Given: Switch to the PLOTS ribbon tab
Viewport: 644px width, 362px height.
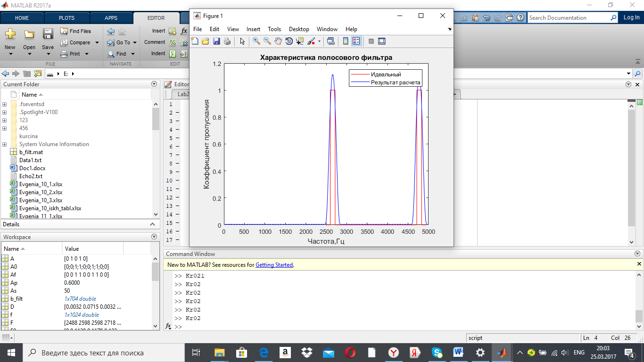Looking at the screenshot, I should tap(66, 18).
